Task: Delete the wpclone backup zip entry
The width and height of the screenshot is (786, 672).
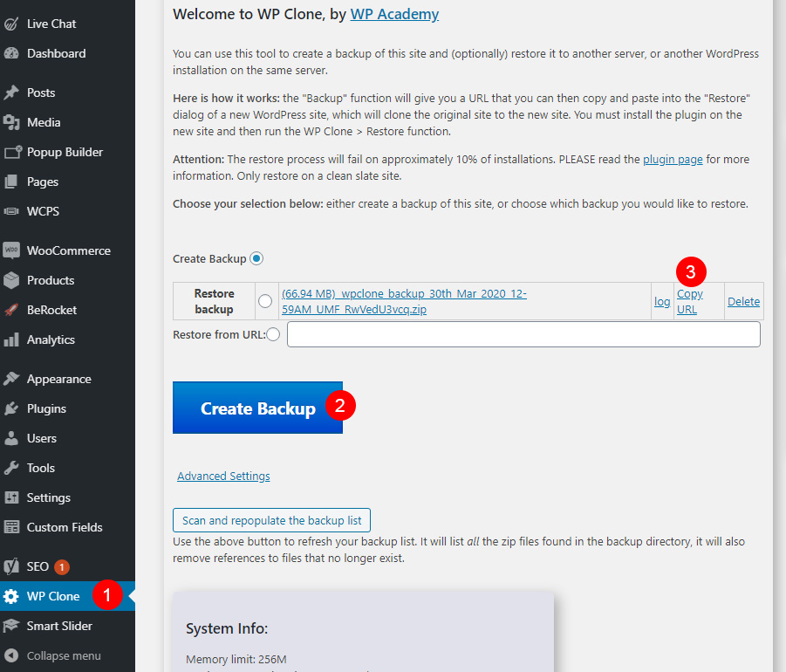Action: [x=743, y=302]
